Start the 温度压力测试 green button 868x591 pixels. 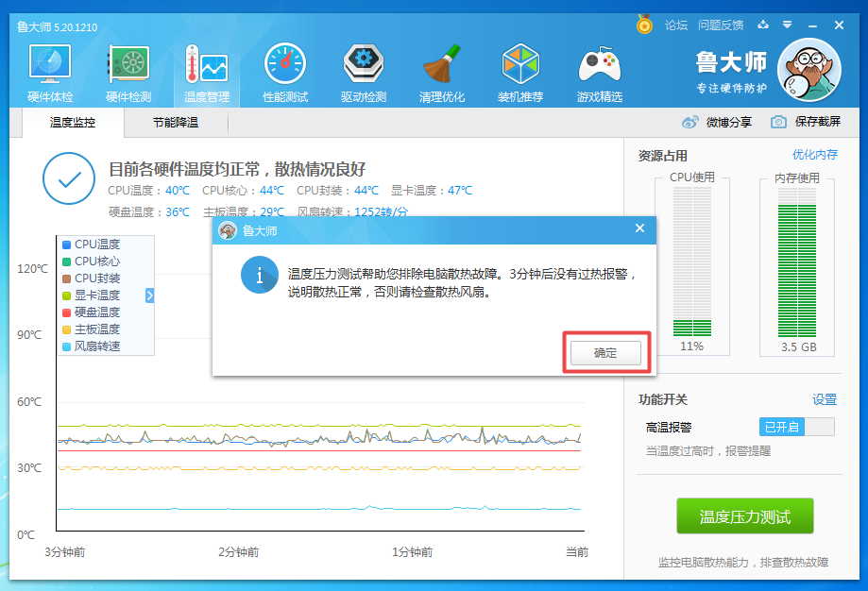tap(744, 517)
